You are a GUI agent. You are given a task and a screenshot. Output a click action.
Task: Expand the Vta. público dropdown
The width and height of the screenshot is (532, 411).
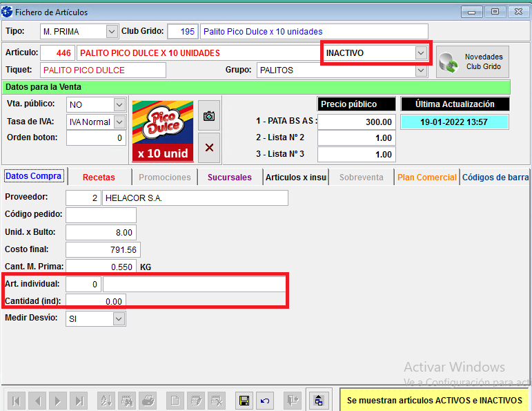point(119,104)
